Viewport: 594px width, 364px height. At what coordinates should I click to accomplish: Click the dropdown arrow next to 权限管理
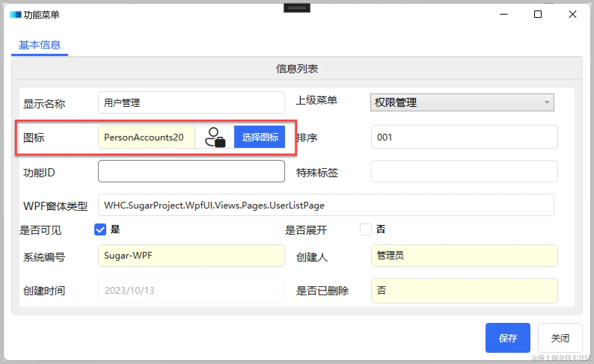pyautogui.click(x=547, y=102)
